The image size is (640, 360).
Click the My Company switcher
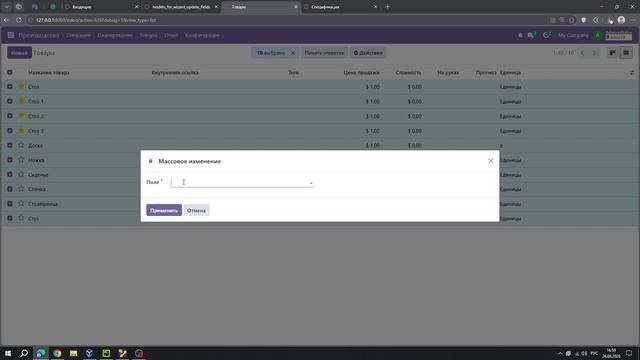click(x=573, y=36)
